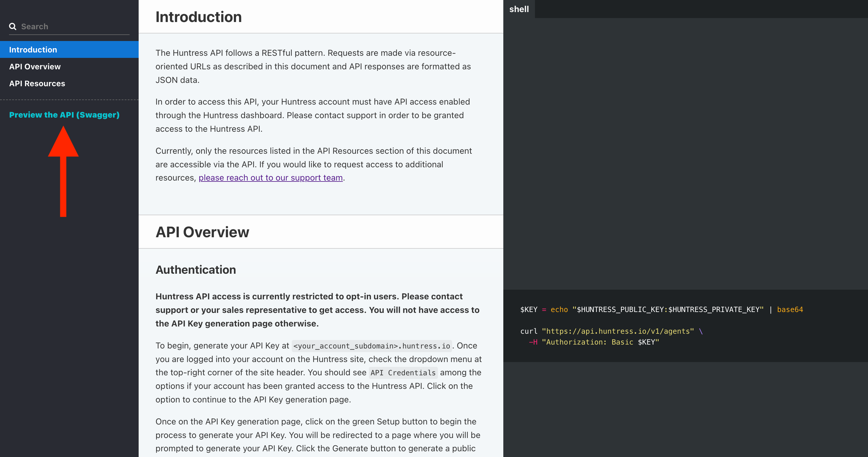Click paragraph about API access enabled

click(313, 115)
